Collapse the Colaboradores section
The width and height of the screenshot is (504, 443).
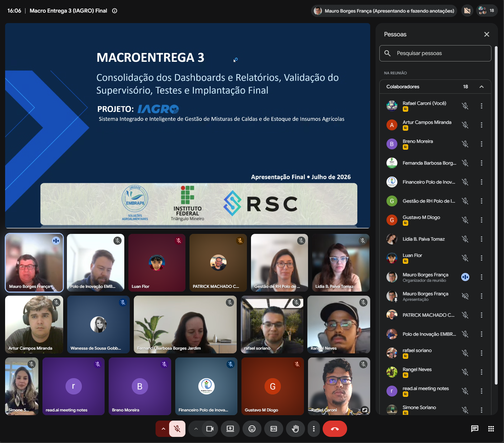tap(482, 87)
